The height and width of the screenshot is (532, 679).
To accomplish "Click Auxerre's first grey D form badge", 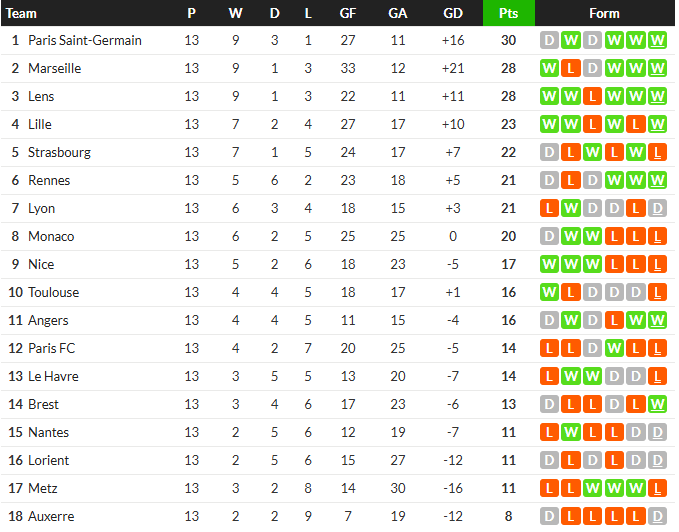I will click(549, 516).
